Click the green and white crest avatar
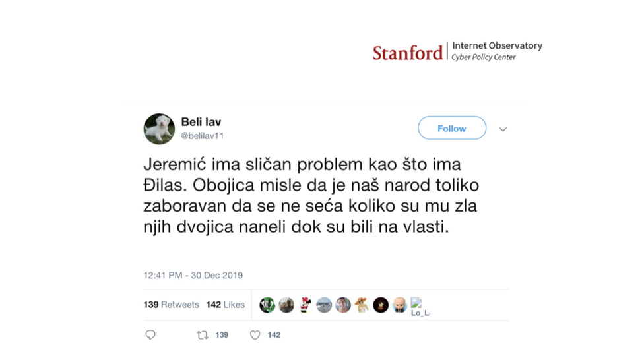The height and width of the screenshot is (362, 644). [267, 305]
